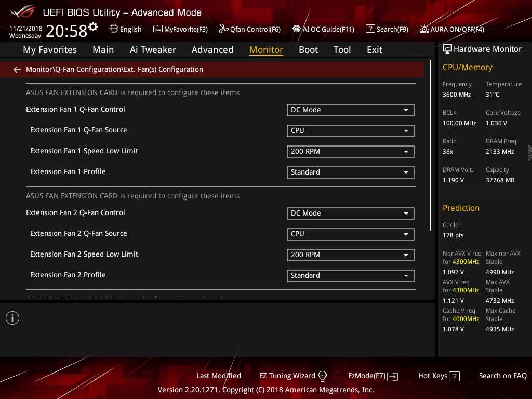
Task: Click the settings gear next to clock
Action: tap(93, 26)
